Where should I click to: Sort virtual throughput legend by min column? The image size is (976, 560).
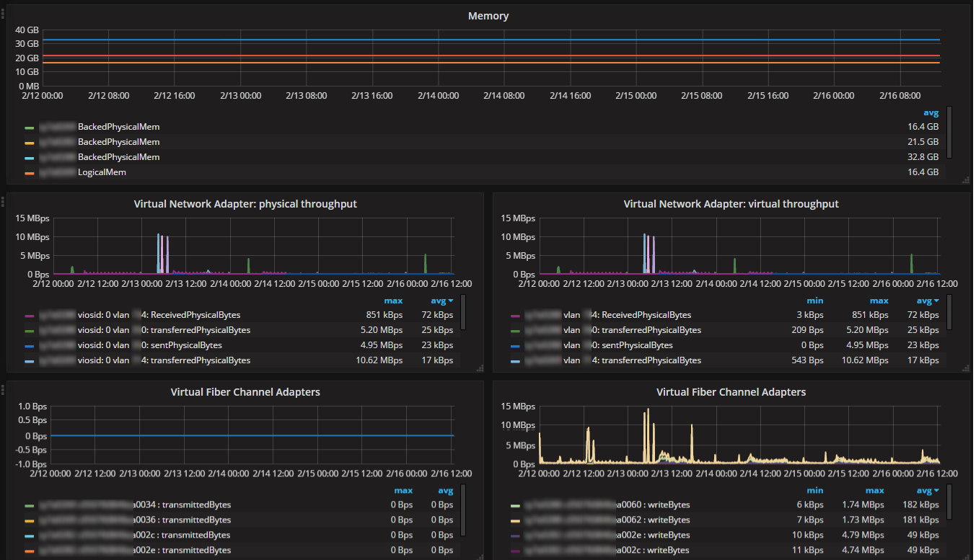coord(815,301)
